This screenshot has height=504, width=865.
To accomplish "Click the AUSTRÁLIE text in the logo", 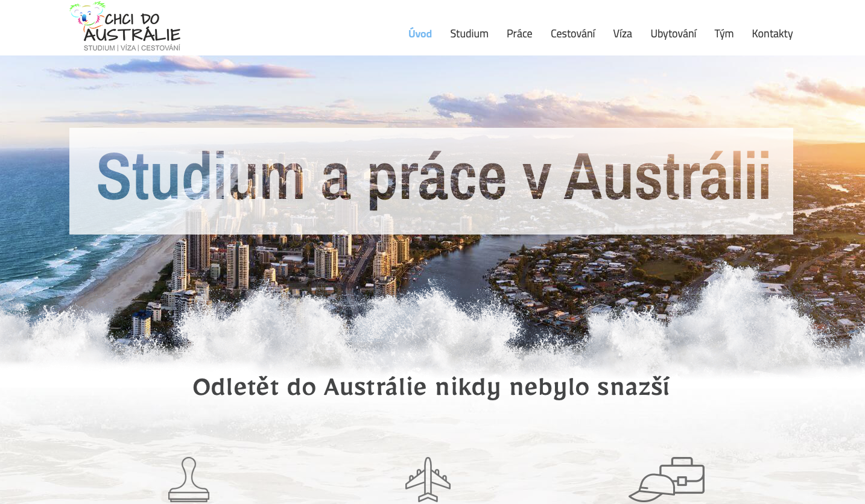I will [132, 35].
